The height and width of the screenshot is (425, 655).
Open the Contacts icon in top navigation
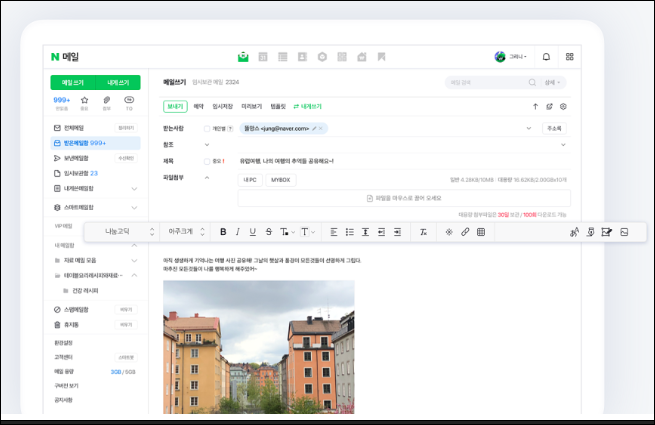click(302, 57)
